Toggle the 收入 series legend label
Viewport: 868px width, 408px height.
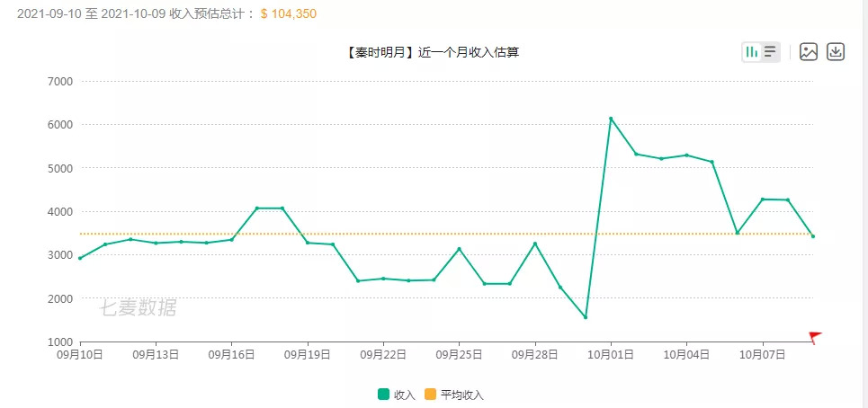pyautogui.click(x=405, y=395)
